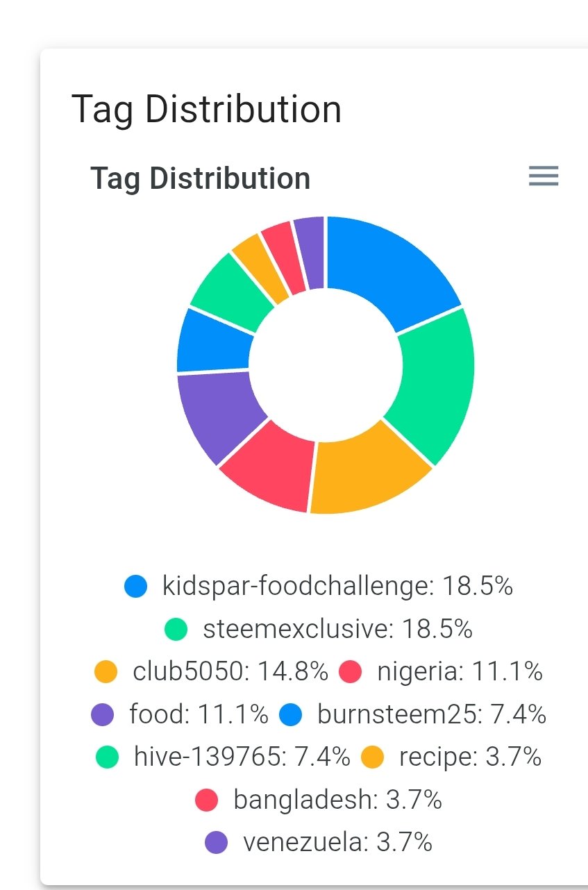Click venezuela legend purple dot
The width and height of the screenshot is (588, 890).
217,842
